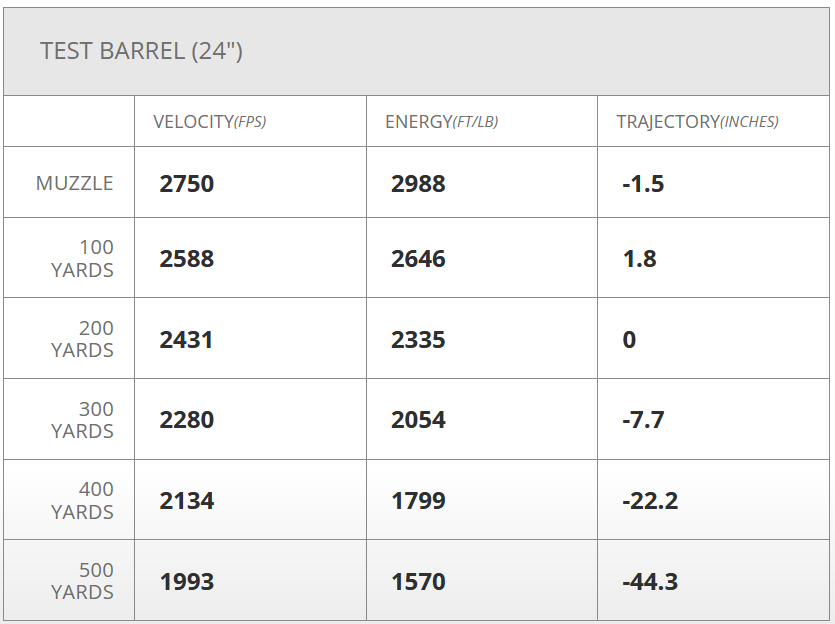
Task: Click velocity value 2134 at 400 yards
Action: (x=187, y=501)
